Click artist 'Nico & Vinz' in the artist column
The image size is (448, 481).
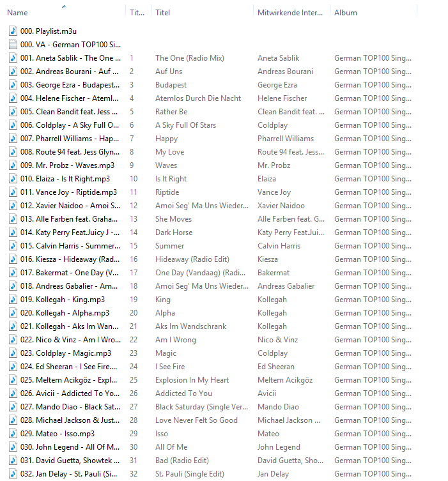click(x=278, y=340)
